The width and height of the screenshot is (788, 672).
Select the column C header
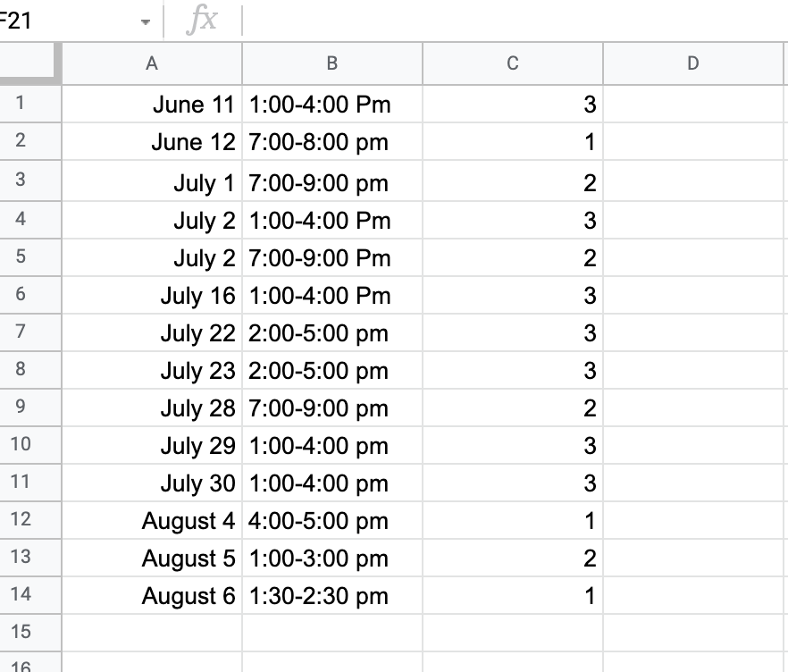[513, 63]
